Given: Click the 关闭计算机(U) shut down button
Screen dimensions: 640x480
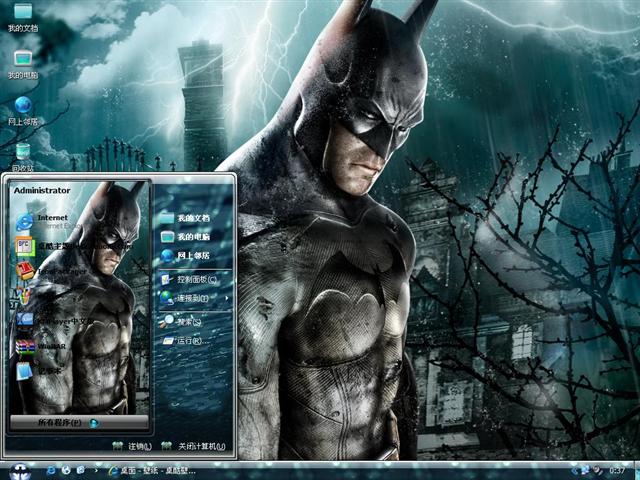Looking at the screenshot, I should click(193, 446).
